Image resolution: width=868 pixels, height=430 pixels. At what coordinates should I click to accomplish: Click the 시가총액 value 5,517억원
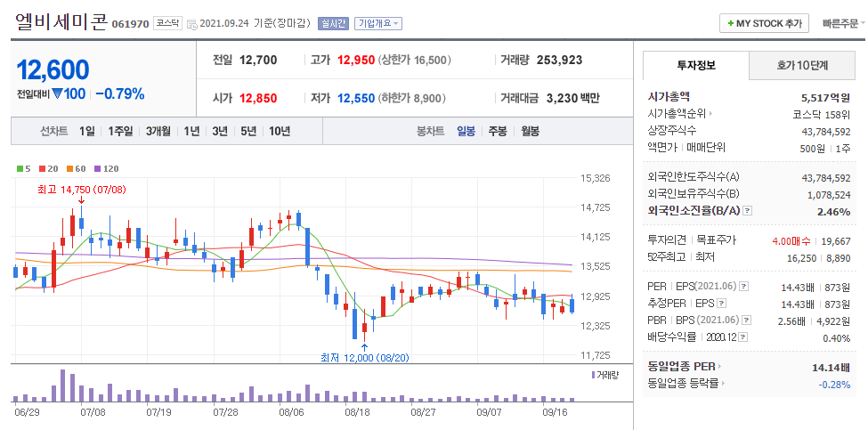point(825,98)
